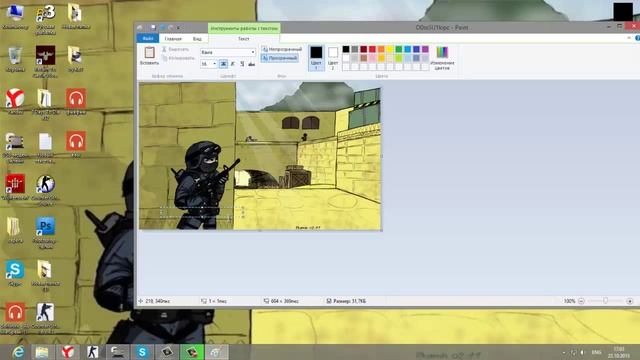Open Skype desktop shortcut
This screenshot has height=360, width=640.
tap(15, 273)
